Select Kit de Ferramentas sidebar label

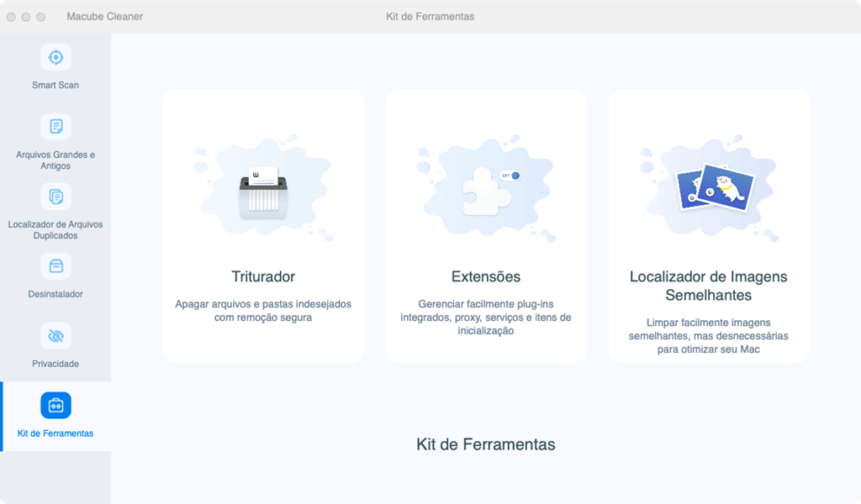point(55,433)
